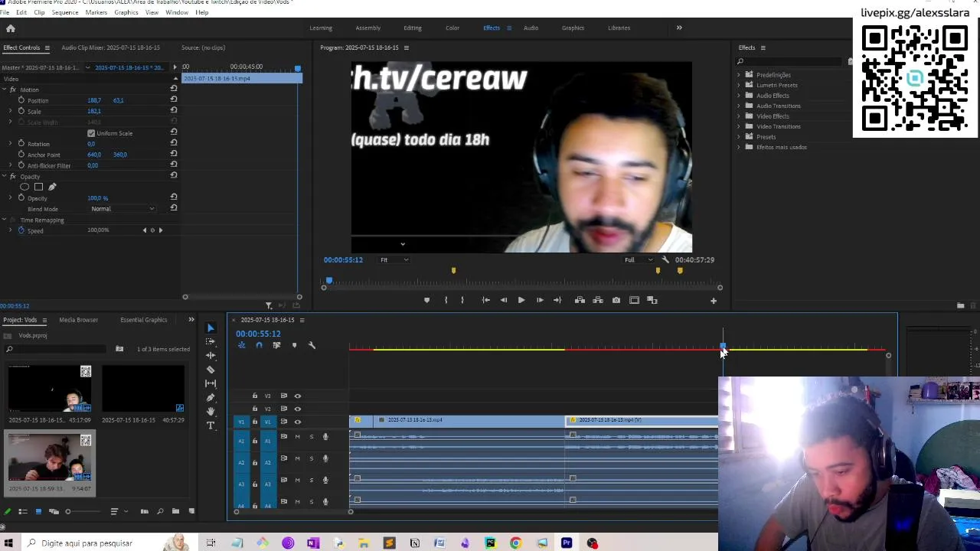Screen dimensions: 980x551
Task: Click Program Monitor playhead scrubber
Action: 329,281
